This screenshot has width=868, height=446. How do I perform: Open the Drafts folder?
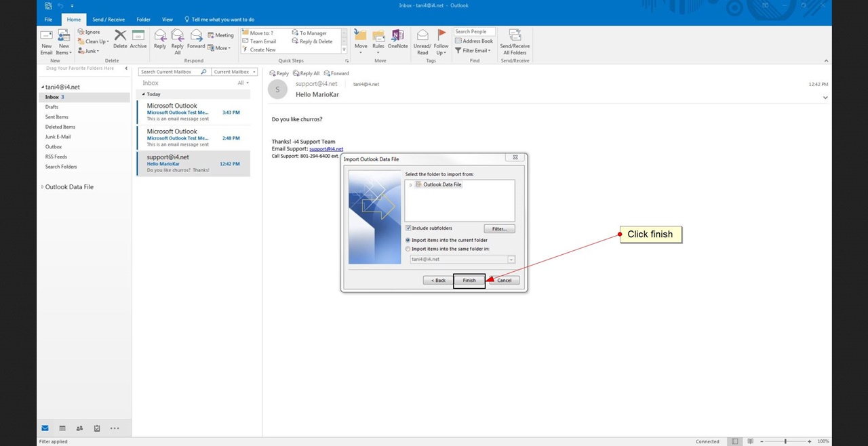click(52, 107)
